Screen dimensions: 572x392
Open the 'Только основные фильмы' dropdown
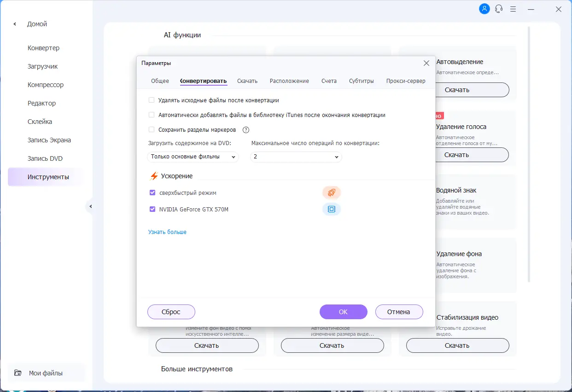[x=193, y=157]
